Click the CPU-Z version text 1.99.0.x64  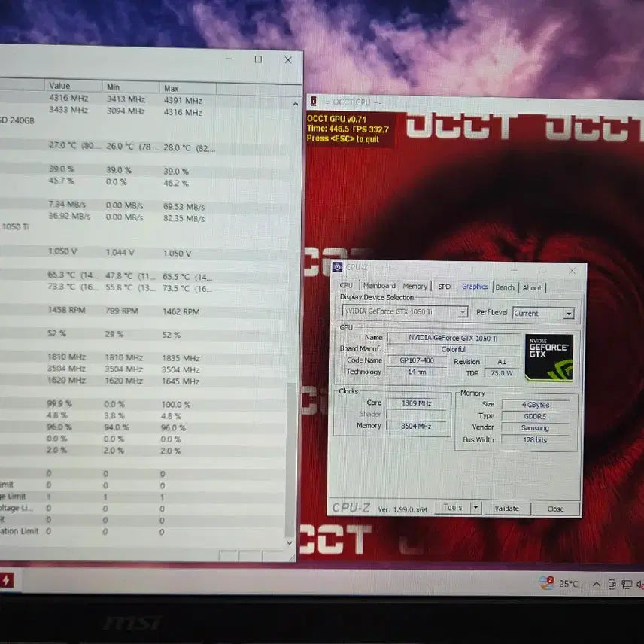402,509
